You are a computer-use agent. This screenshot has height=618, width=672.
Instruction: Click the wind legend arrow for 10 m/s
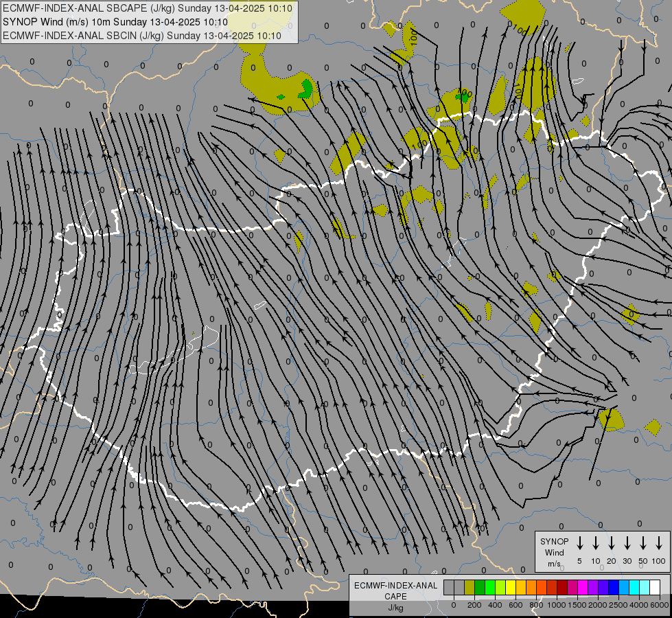coord(596,543)
